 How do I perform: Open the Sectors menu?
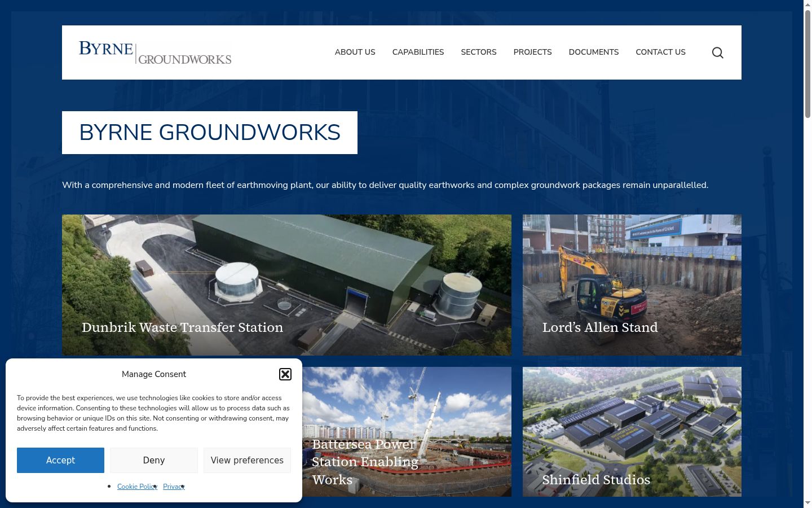(479, 52)
